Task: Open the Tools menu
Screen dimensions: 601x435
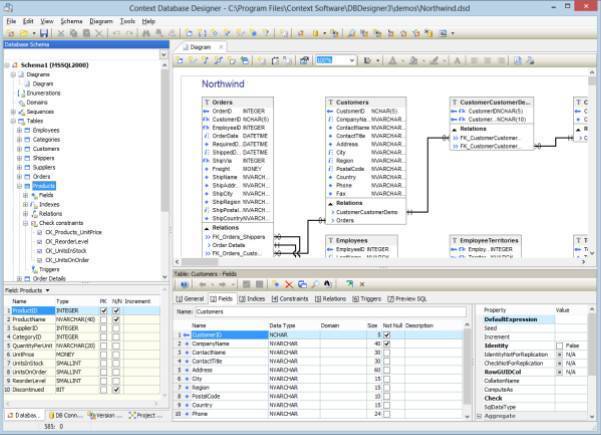Action: [128, 21]
